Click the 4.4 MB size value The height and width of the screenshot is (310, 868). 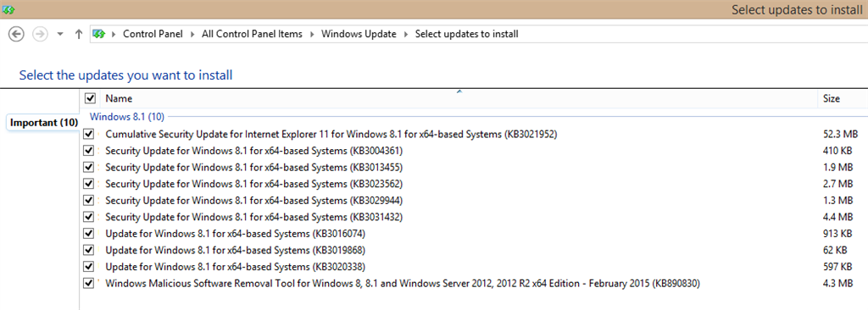click(837, 217)
